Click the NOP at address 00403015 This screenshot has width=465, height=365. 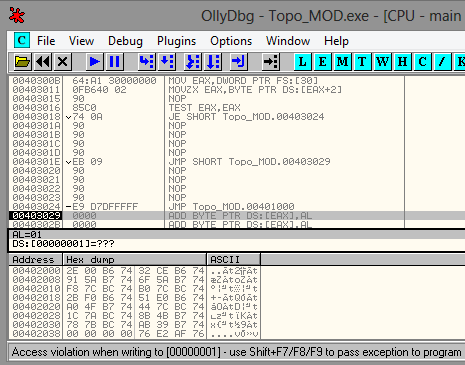pyautogui.click(x=177, y=99)
